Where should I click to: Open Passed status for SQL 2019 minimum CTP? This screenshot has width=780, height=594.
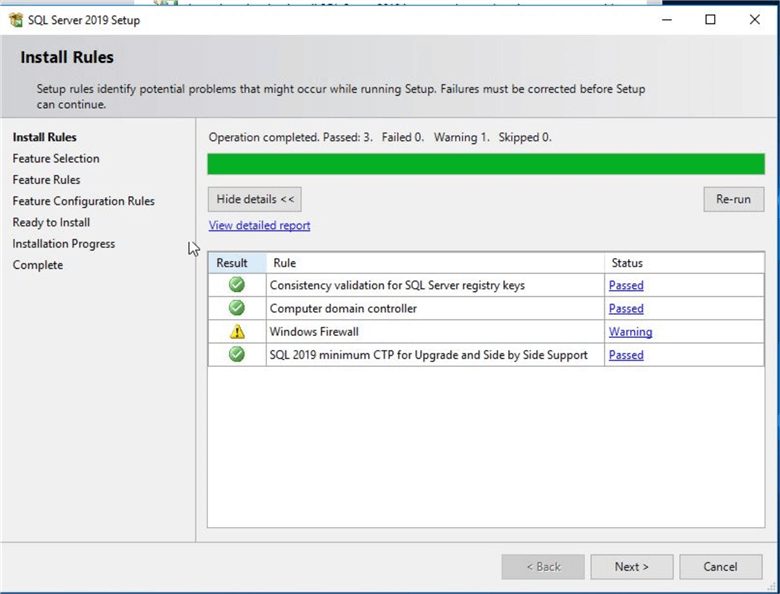point(626,355)
